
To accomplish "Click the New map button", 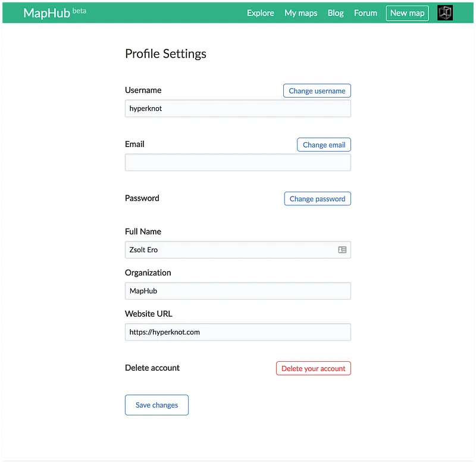I will pyautogui.click(x=407, y=13).
